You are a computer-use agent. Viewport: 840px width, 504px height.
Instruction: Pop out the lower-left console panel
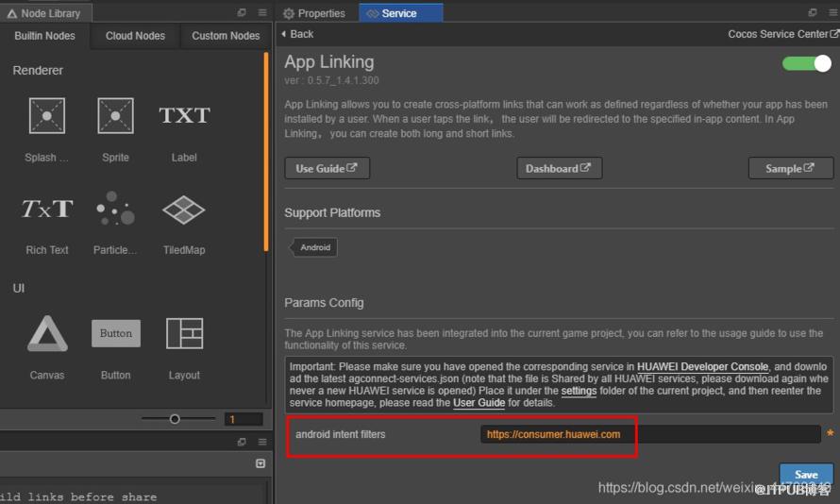(x=242, y=442)
